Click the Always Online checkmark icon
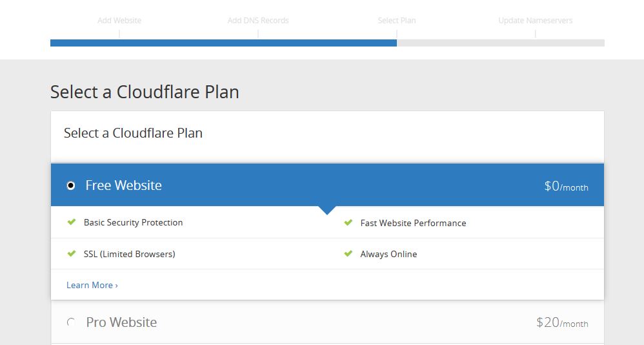This screenshot has width=644, height=345. tap(348, 254)
